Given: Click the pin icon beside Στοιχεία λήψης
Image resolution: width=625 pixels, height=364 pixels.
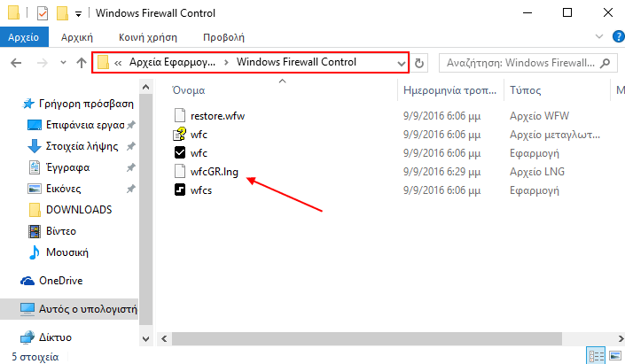Looking at the screenshot, I should click(x=130, y=146).
